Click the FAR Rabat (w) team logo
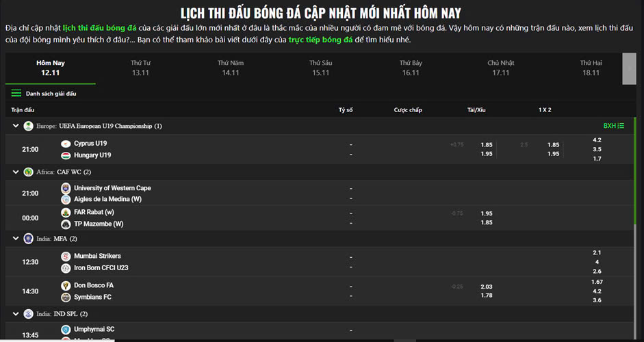 point(66,213)
